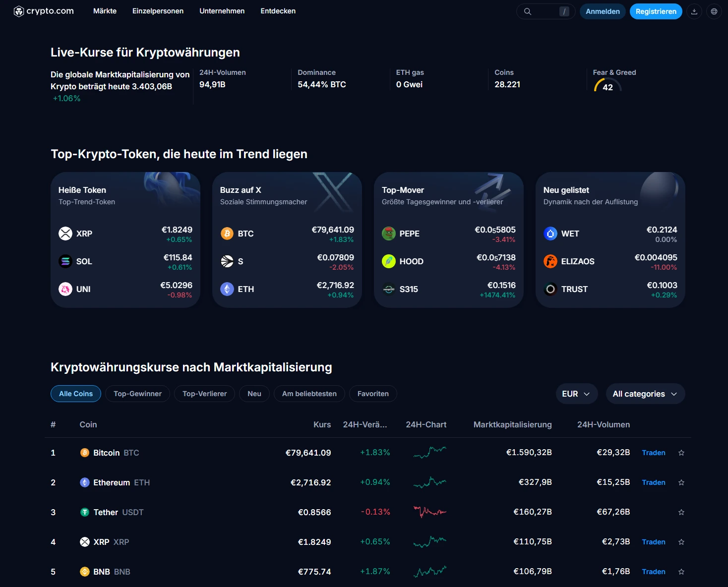Open the language globe icon
728x587 pixels.
click(x=714, y=11)
